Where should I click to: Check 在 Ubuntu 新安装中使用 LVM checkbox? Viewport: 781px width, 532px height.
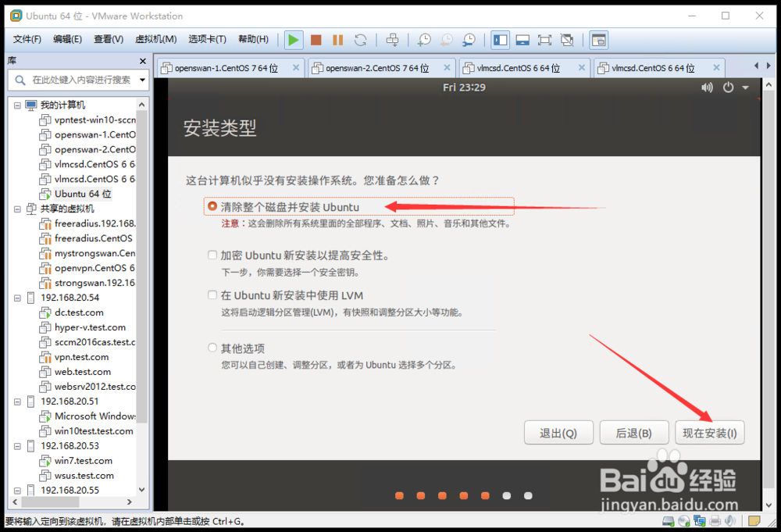point(212,295)
